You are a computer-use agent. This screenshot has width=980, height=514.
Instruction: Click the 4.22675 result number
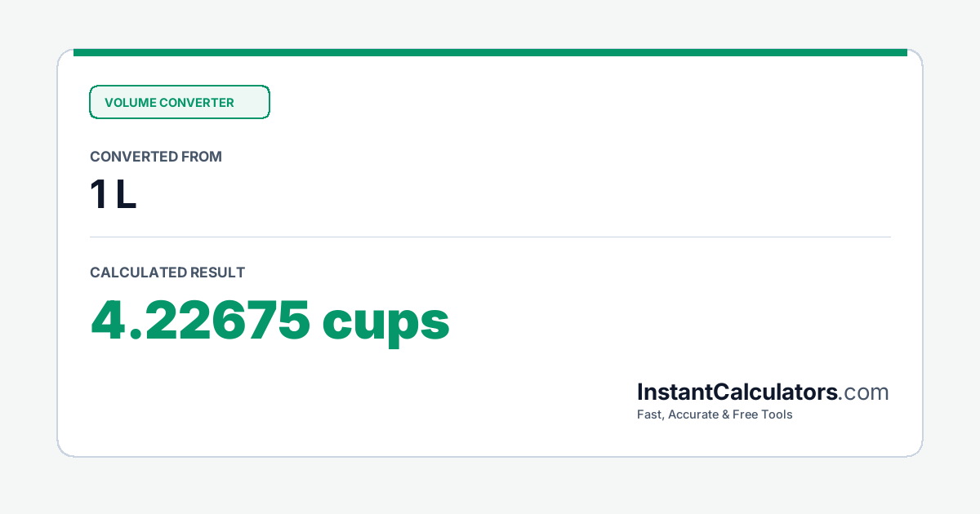(x=200, y=320)
